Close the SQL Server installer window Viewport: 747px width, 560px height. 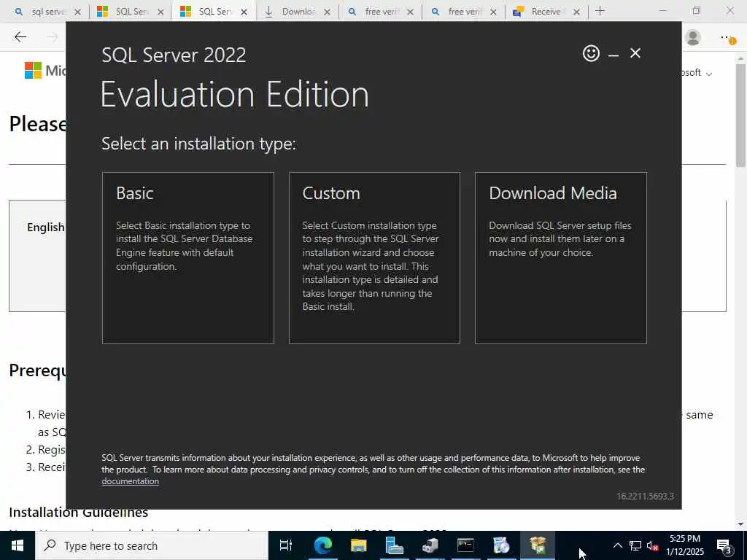(635, 52)
